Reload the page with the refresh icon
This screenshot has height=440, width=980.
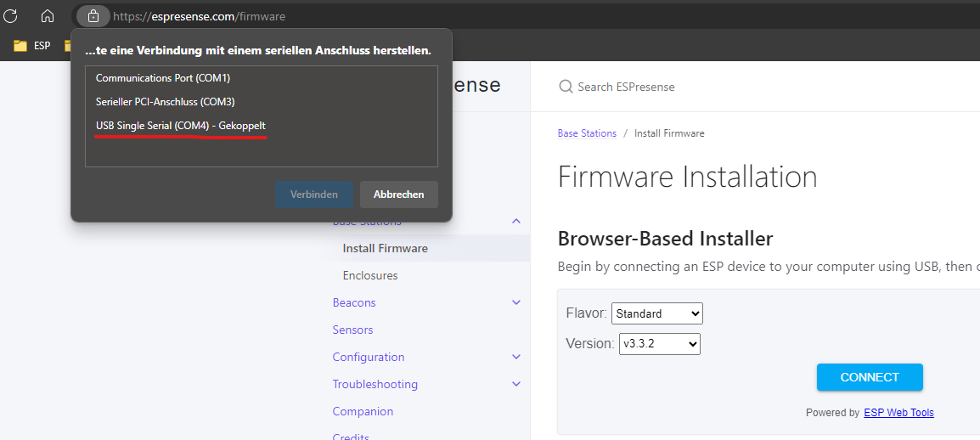pyautogui.click(x=11, y=15)
